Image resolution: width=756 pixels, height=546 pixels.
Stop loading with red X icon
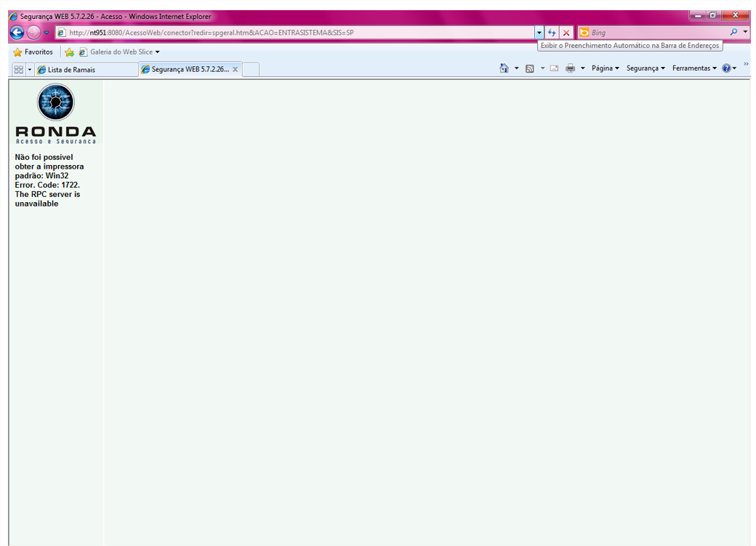pyautogui.click(x=566, y=32)
